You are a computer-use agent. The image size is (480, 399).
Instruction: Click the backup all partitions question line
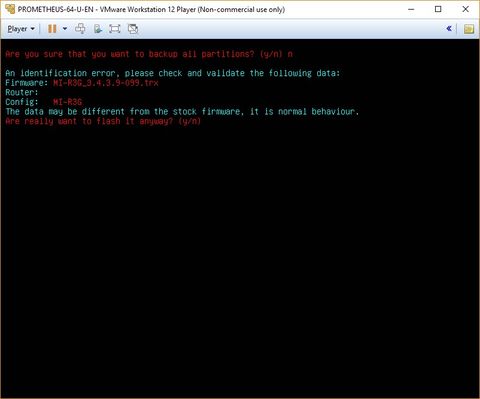(x=149, y=54)
